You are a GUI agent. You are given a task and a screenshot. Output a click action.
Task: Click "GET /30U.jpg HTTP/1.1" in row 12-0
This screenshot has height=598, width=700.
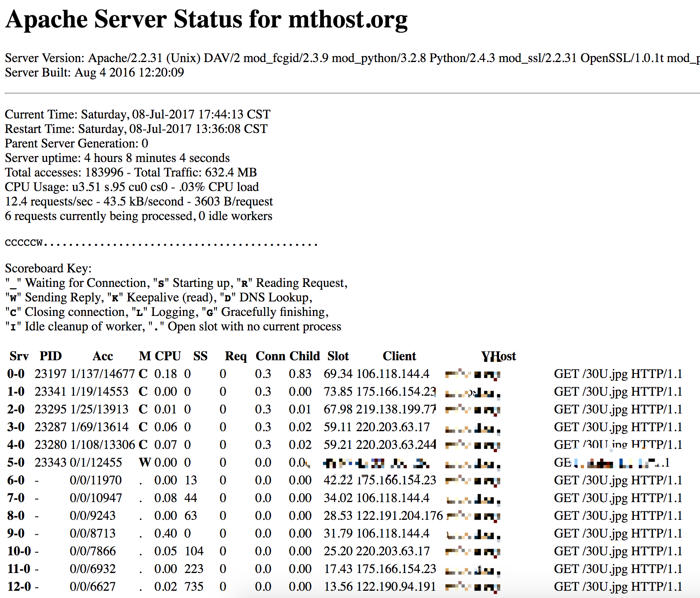click(618, 587)
